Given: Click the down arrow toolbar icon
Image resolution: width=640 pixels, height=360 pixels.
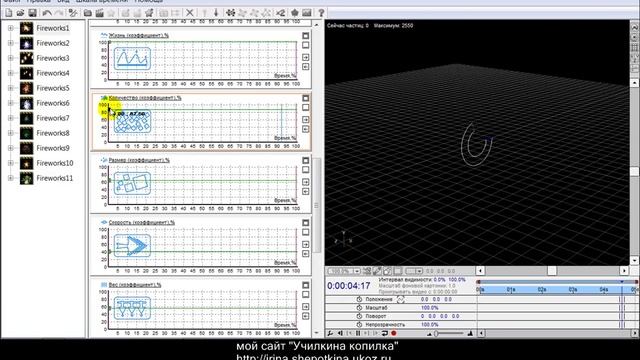Looking at the screenshot, I should coord(216,13).
